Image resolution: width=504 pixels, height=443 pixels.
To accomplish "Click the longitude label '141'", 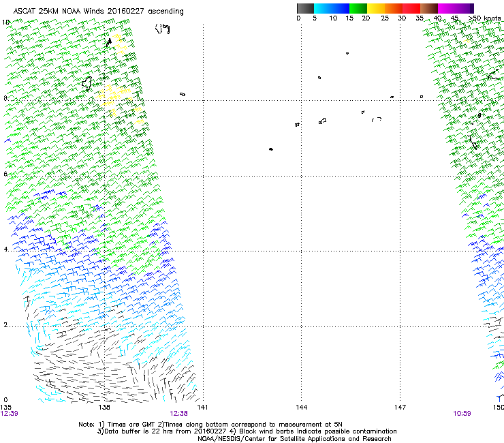I will [x=202, y=408].
